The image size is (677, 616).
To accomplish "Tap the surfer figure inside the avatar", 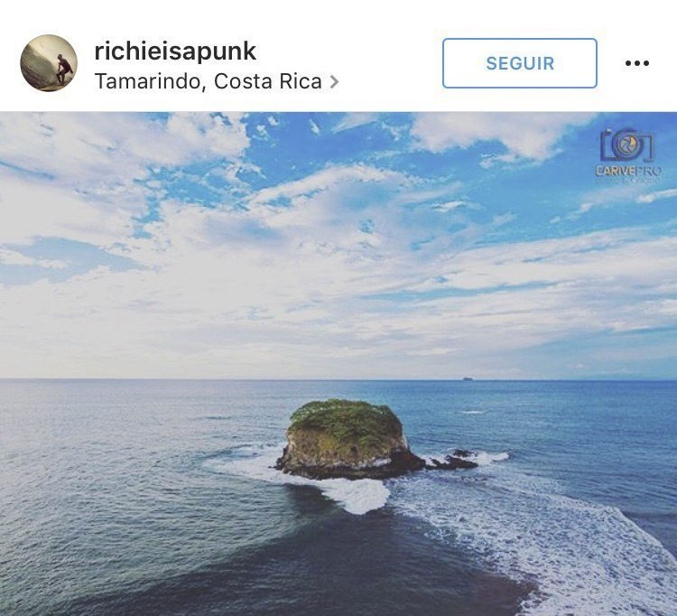I will (63, 69).
